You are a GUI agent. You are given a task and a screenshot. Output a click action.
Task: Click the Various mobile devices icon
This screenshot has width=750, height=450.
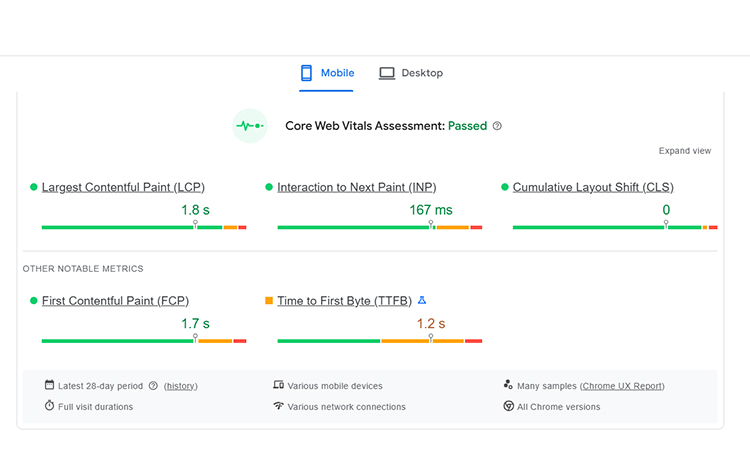278,385
